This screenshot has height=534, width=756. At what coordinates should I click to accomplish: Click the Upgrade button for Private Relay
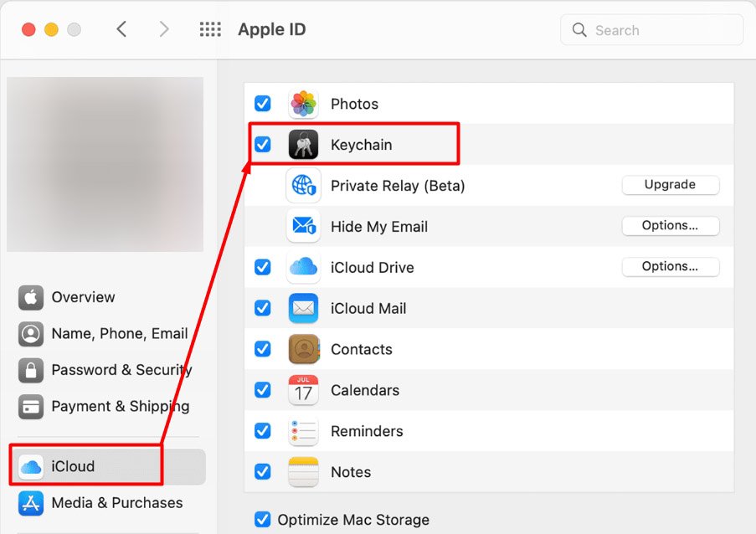(x=670, y=185)
